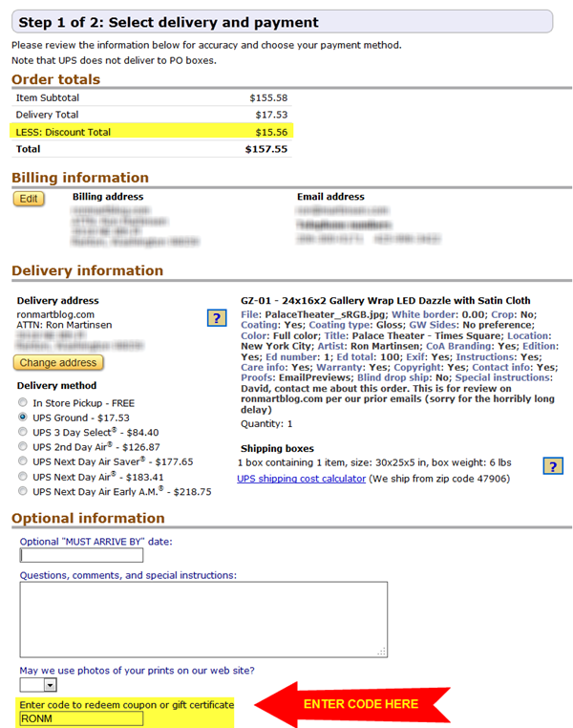The height and width of the screenshot is (728, 573).
Task: Click the help icon beside Delivery address
Action: coord(216,318)
